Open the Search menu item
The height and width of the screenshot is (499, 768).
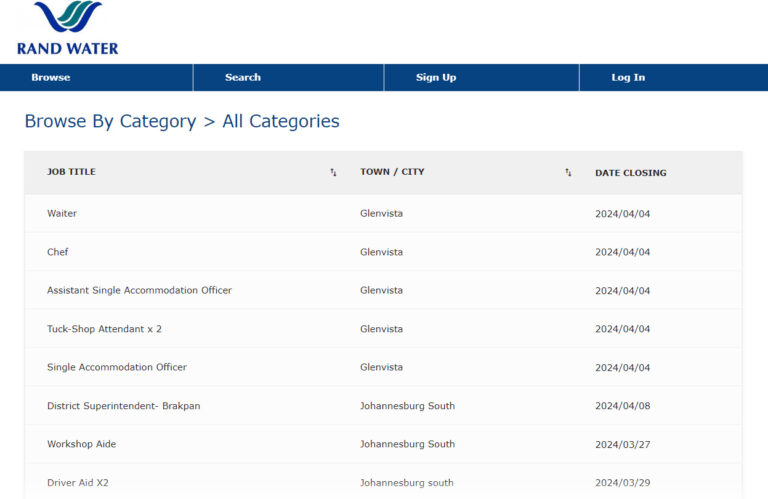pyautogui.click(x=243, y=78)
